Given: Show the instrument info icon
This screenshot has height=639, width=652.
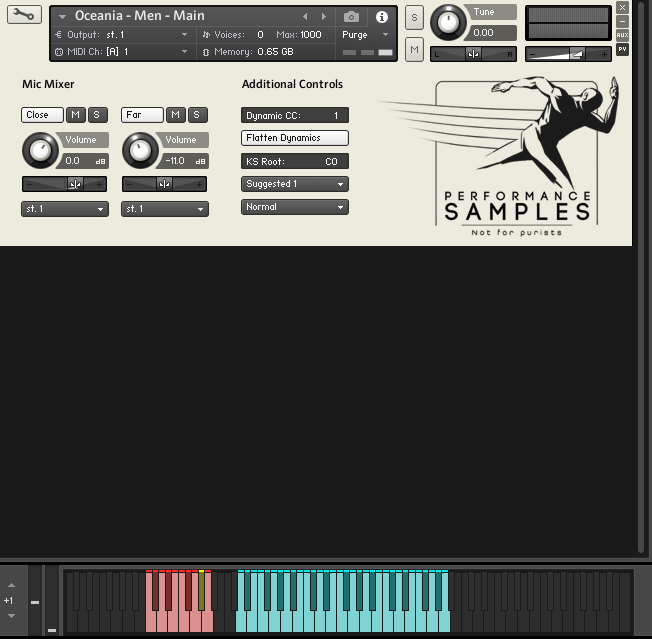Looking at the screenshot, I should click(382, 17).
